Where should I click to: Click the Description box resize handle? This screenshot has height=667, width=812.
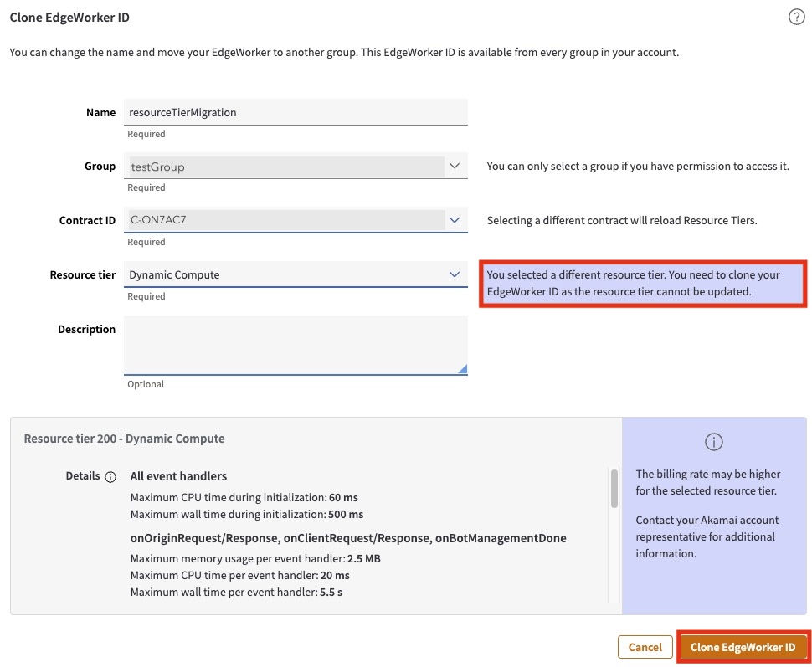(x=462, y=368)
